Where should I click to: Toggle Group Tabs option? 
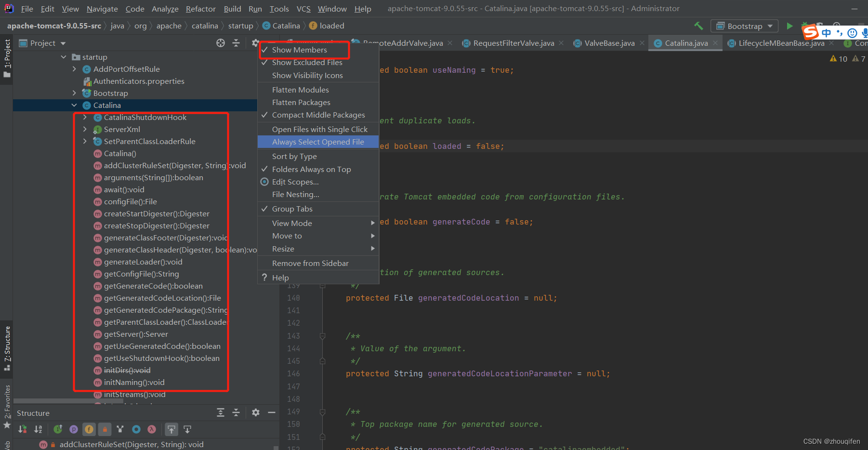318,209
